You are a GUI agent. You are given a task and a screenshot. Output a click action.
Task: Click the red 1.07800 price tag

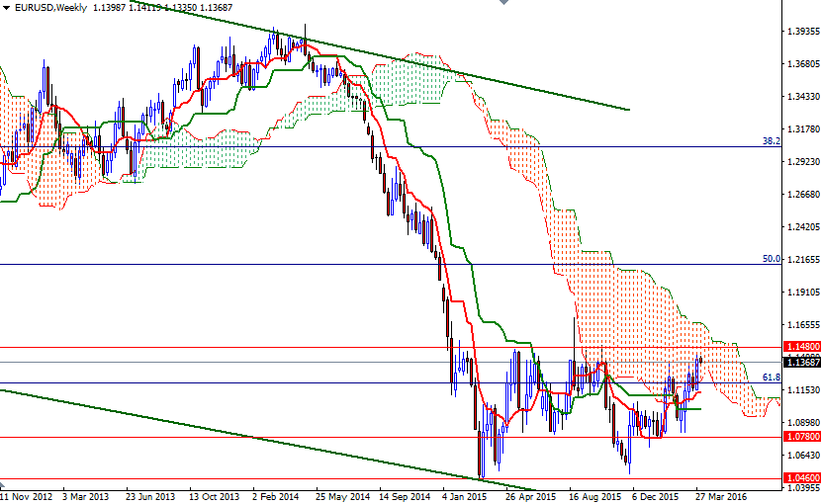point(801,436)
